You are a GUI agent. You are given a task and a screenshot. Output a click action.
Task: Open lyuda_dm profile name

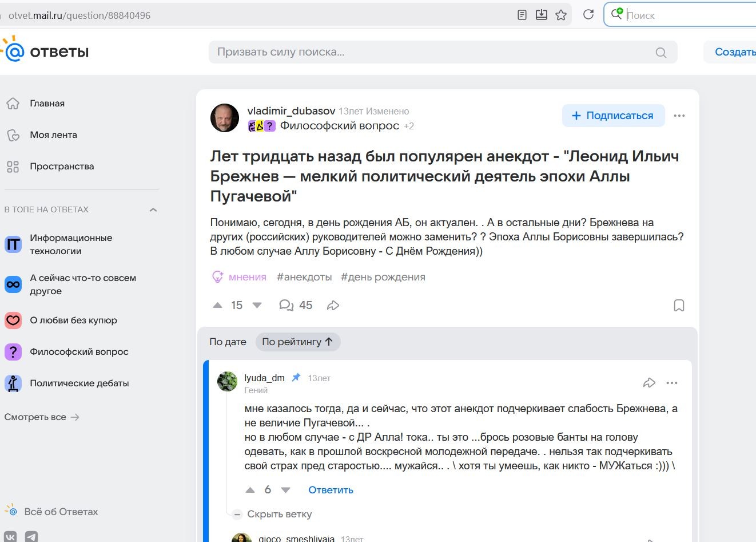(264, 378)
